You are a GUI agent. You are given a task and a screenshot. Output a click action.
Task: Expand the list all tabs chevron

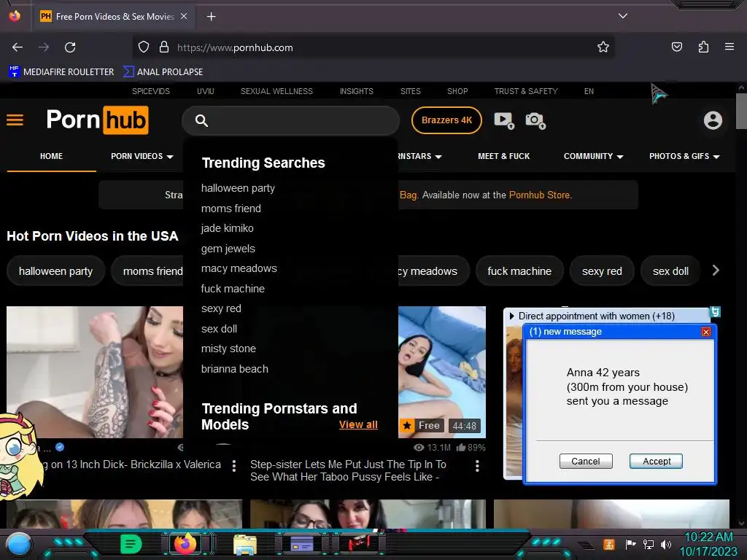point(623,16)
